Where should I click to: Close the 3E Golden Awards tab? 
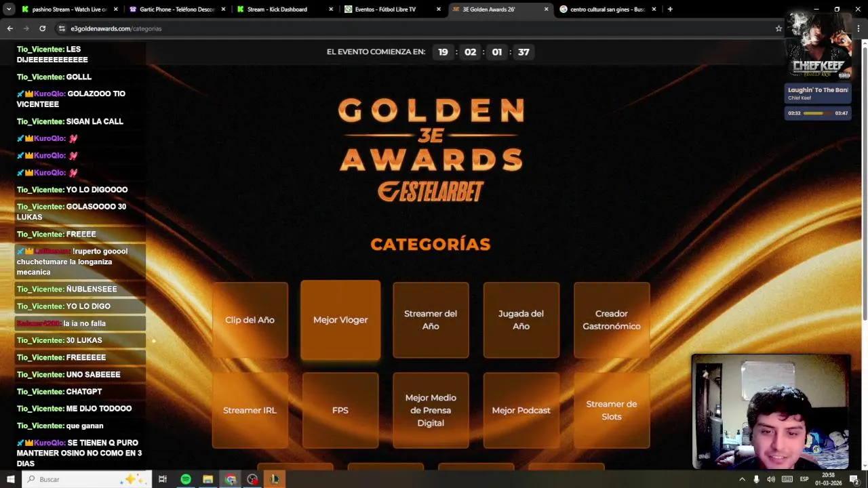pyautogui.click(x=546, y=9)
